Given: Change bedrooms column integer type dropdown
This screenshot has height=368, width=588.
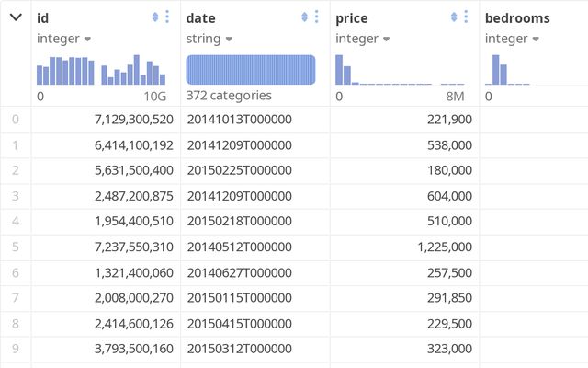Looking at the screenshot, I should [512, 39].
